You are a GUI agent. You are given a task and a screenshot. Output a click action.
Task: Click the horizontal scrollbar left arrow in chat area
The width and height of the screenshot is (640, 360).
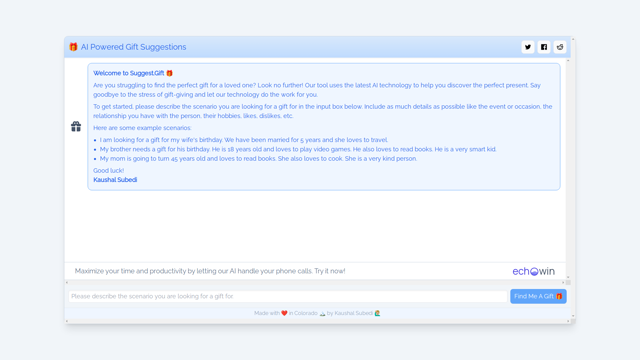pyautogui.click(x=67, y=282)
